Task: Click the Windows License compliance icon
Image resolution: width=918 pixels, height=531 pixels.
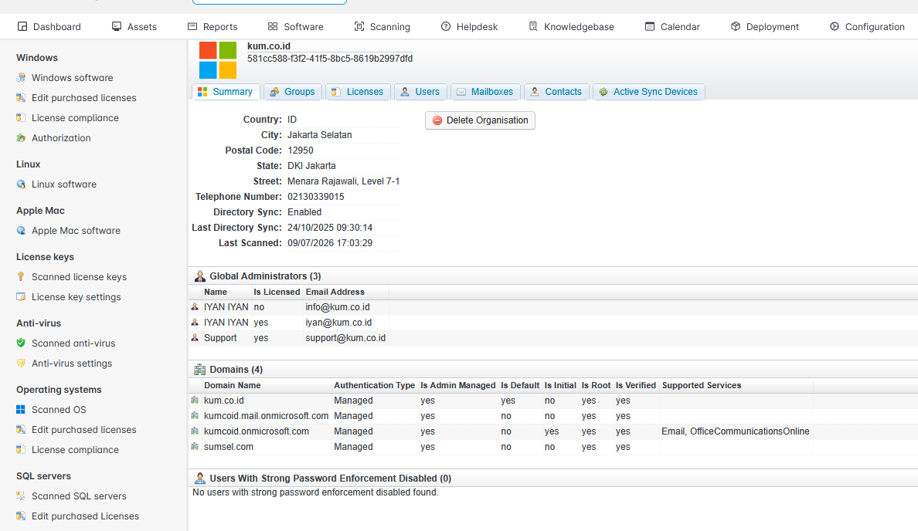Action: pyautogui.click(x=21, y=118)
